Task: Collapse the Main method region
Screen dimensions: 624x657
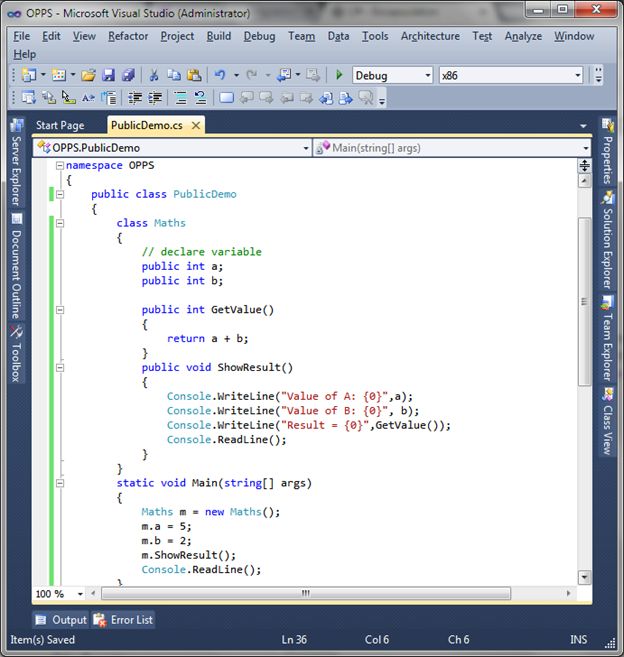Action: coord(60,483)
